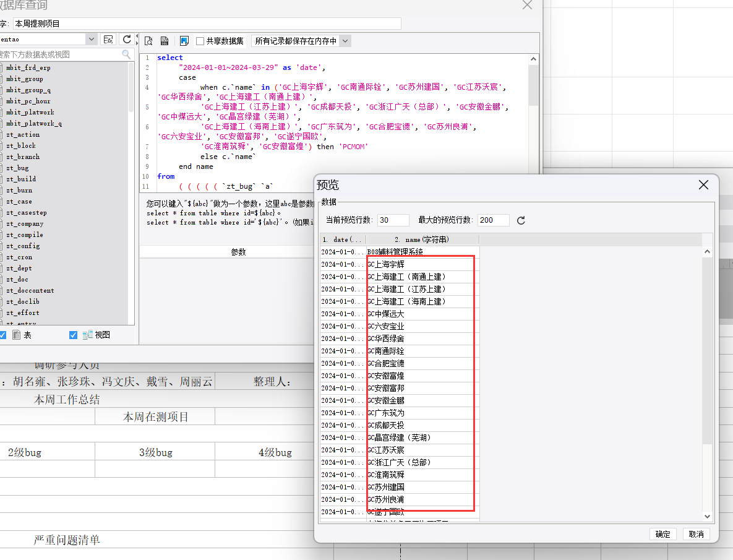Click the 确定 button in preview dialog
Image resolution: width=733 pixels, height=560 pixels.
662,534
